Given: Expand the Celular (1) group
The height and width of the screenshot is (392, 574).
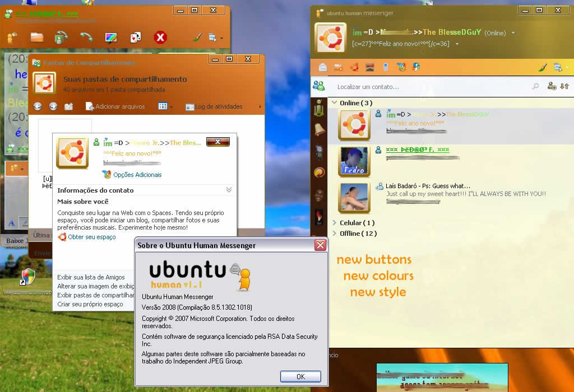Looking at the screenshot, I should click(334, 223).
